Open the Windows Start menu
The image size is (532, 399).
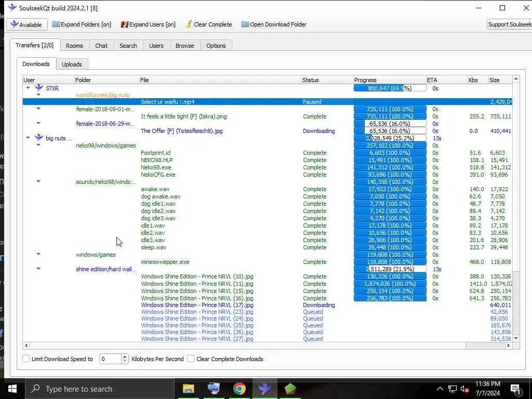click(12, 389)
